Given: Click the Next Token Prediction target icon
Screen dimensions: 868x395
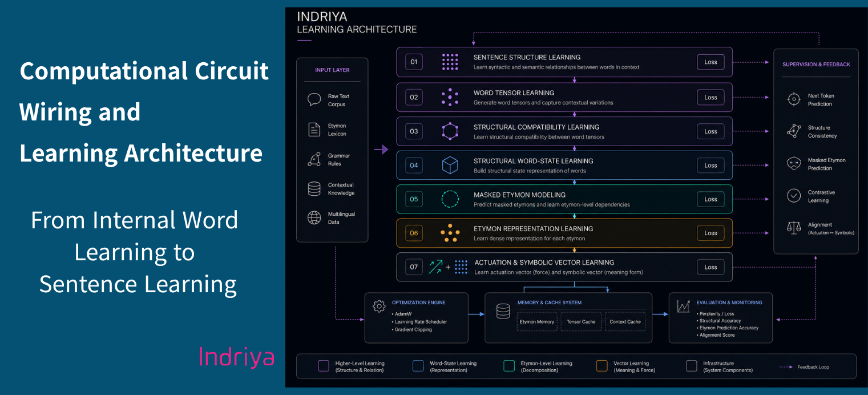Looking at the screenshot, I should (794, 99).
